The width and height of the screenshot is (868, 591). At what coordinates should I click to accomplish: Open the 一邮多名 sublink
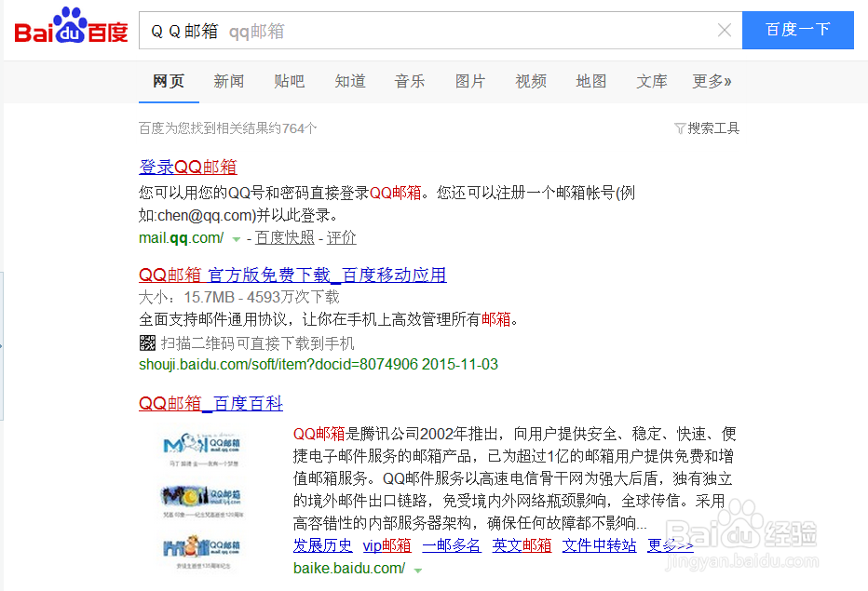click(451, 545)
